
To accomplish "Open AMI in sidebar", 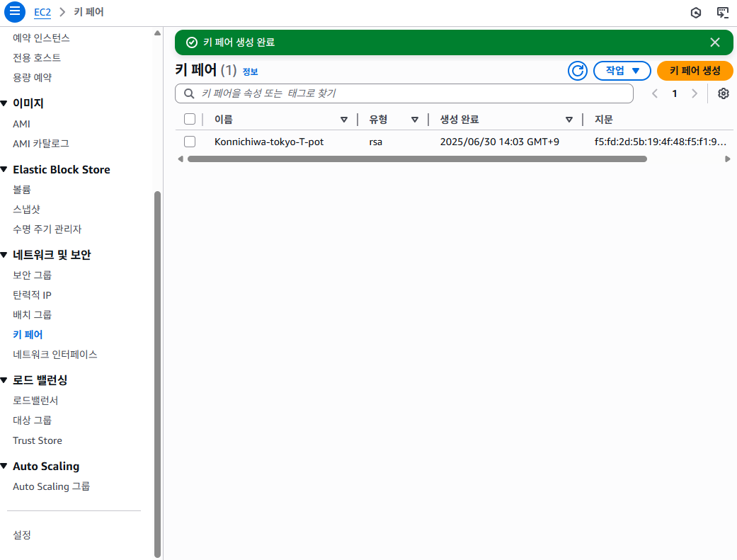I will tap(21, 124).
